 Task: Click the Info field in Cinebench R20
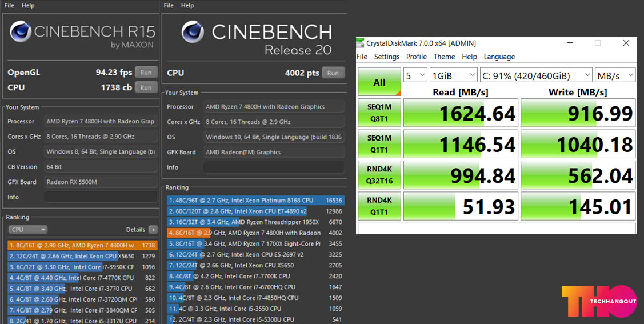coord(274,167)
